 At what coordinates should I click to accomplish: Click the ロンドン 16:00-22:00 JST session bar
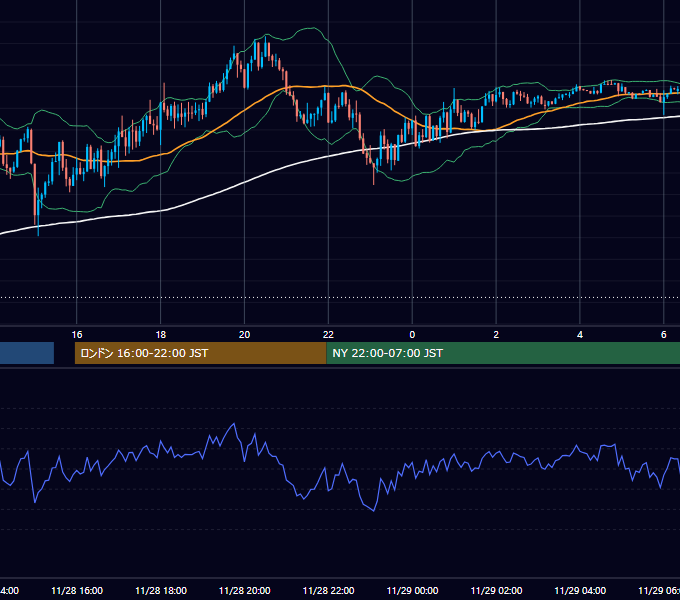point(200,353)
